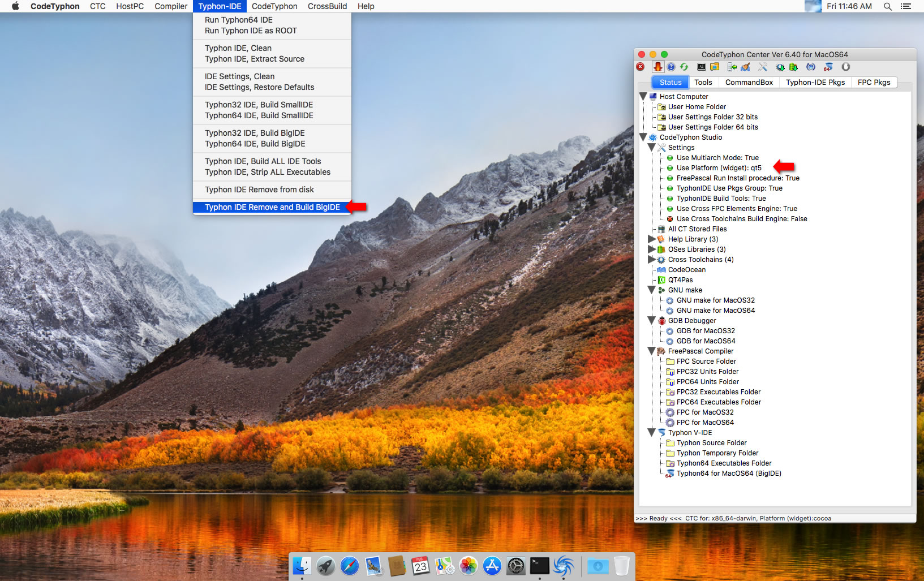Click the red download arrow toolbar icon
The image size is (924, 581).
coord(657,67)
